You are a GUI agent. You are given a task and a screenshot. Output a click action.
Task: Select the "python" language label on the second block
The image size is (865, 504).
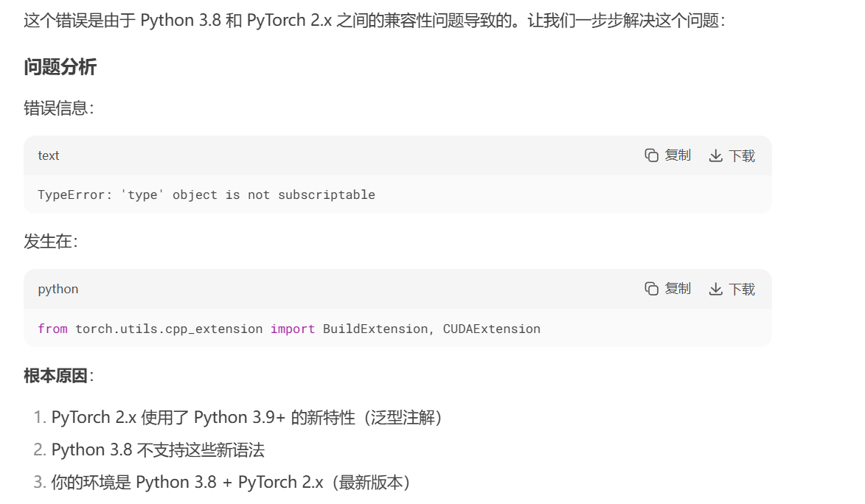pos(57,289)
